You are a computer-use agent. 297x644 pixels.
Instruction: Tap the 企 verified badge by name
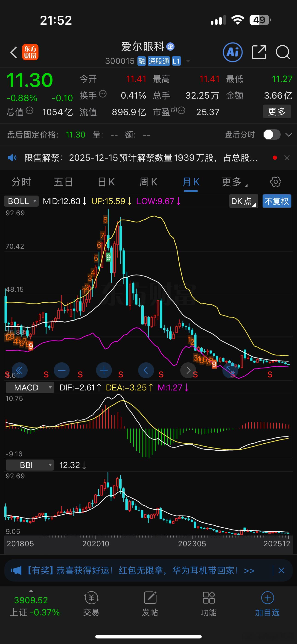tap(171, 47)
